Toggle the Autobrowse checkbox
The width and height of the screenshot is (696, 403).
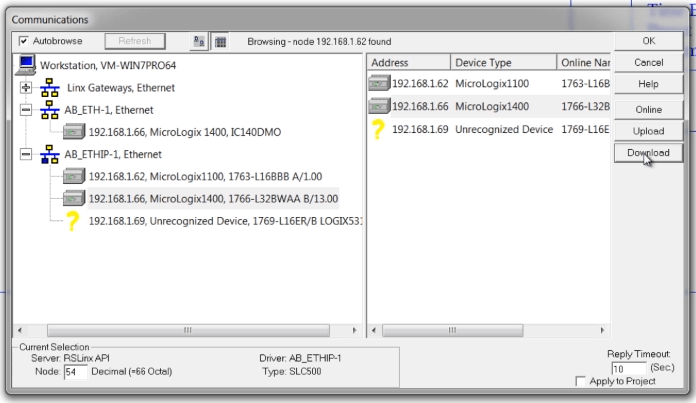24,41
